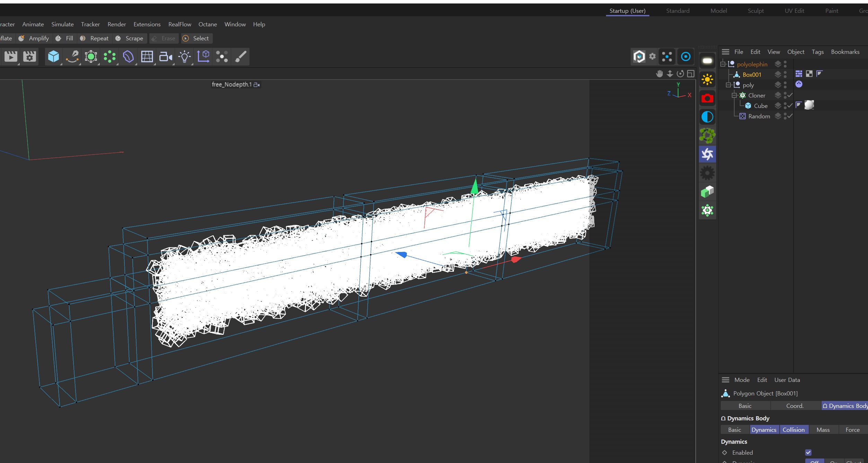Click the green scatter ring icon
This screenshot has width=868, height=463.
pos(707,136)
